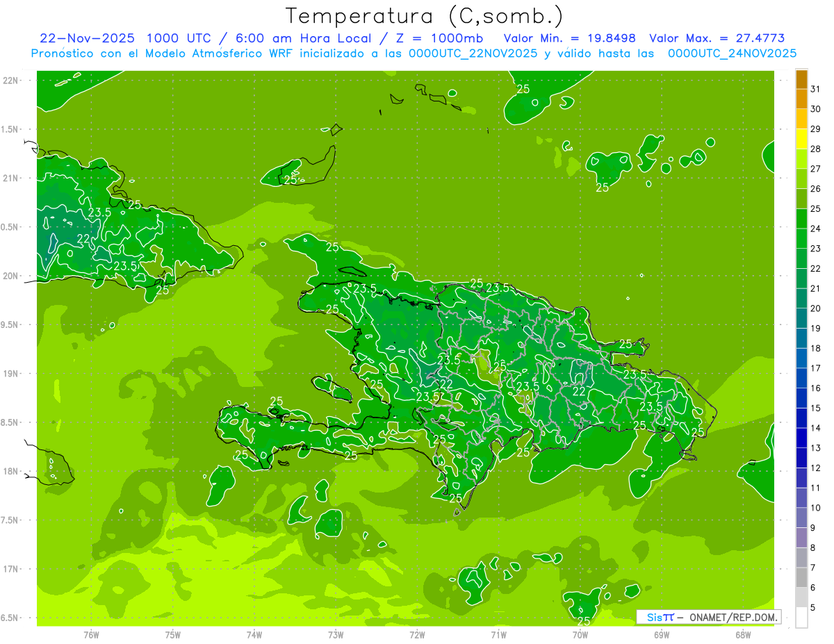Screen dimensions: 834x644
Task: Click the '18N' latitude label
Action: 10,471
